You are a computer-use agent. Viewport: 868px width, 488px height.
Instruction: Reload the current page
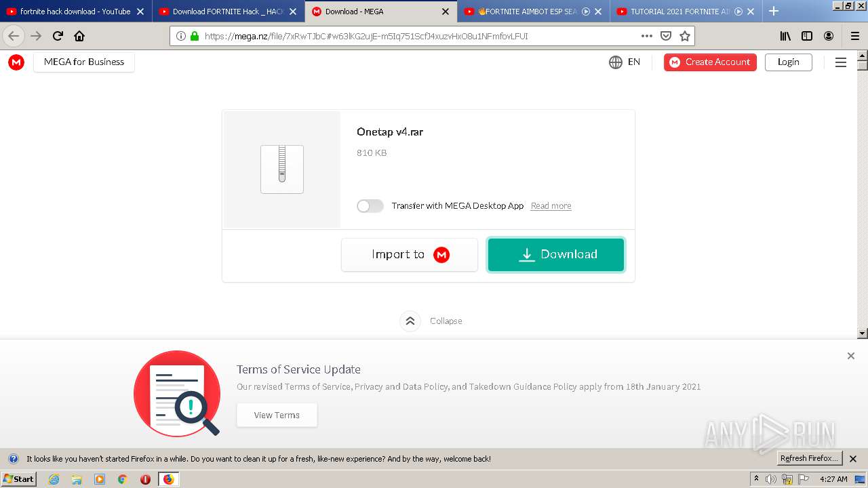tap(58, 36)
